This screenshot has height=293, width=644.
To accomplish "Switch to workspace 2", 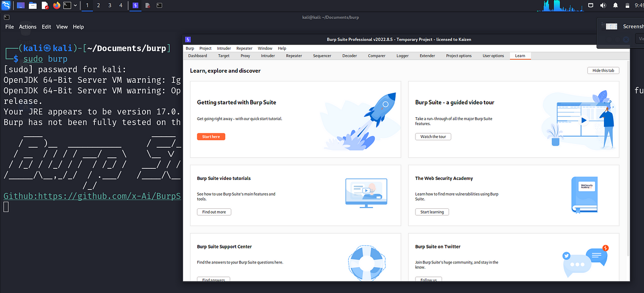I will pos(98,6).
